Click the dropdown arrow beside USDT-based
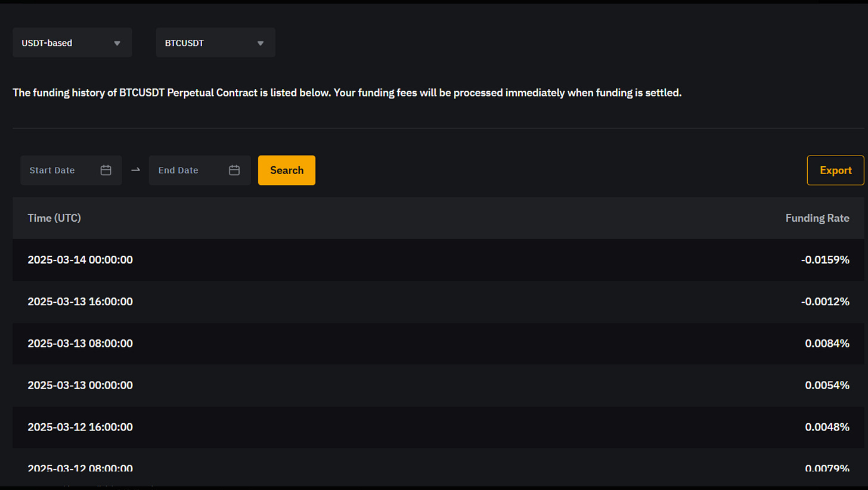The image size is (868, 490). click(x=117, y=42)
